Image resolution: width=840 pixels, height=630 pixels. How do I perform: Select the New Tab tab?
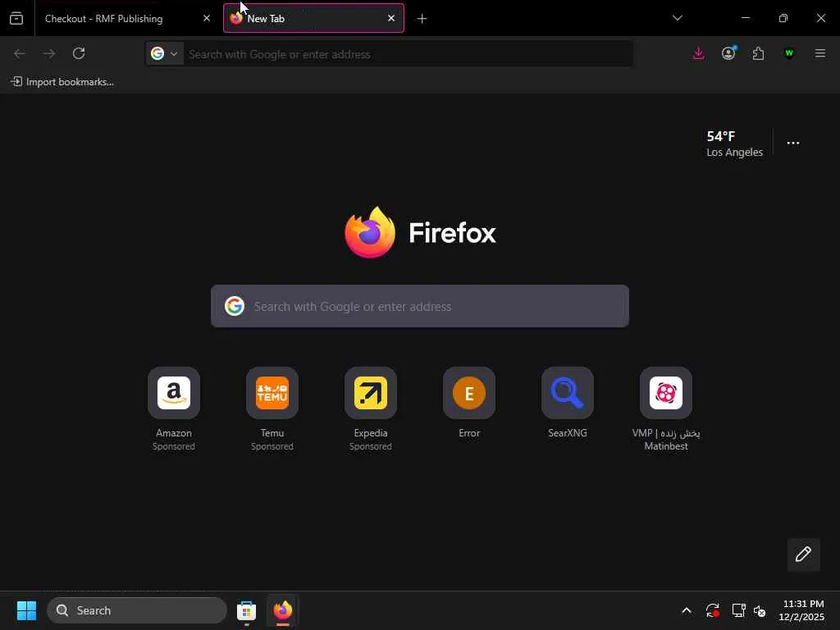point(313,18)
